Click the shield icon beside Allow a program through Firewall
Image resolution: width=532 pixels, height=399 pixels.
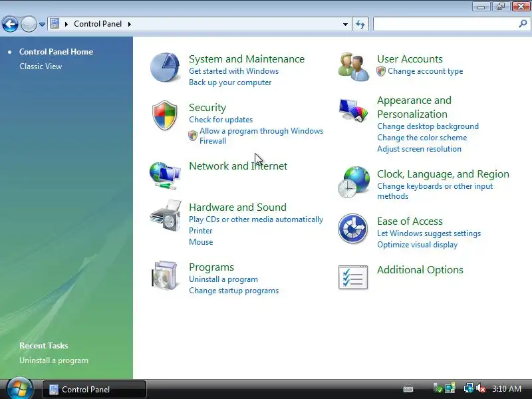193,136
